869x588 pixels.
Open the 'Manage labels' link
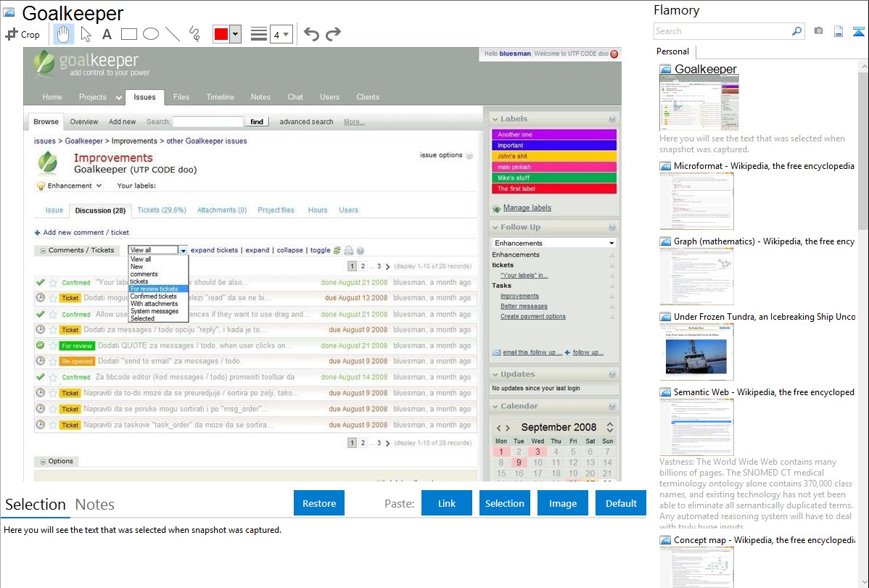(527, 208)
